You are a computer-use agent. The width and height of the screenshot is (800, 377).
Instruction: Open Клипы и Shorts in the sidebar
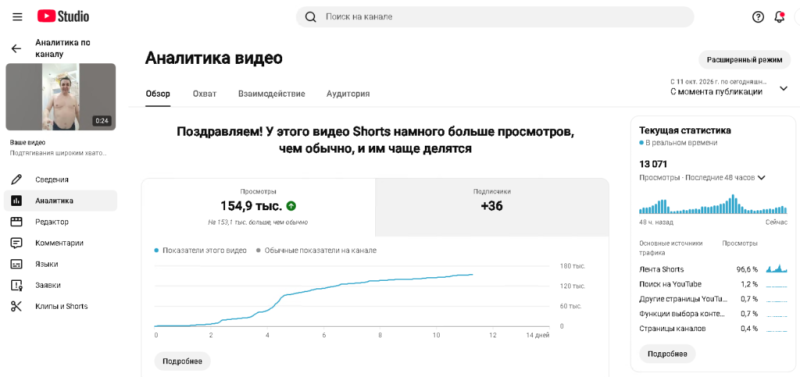(x=60, y=306)
